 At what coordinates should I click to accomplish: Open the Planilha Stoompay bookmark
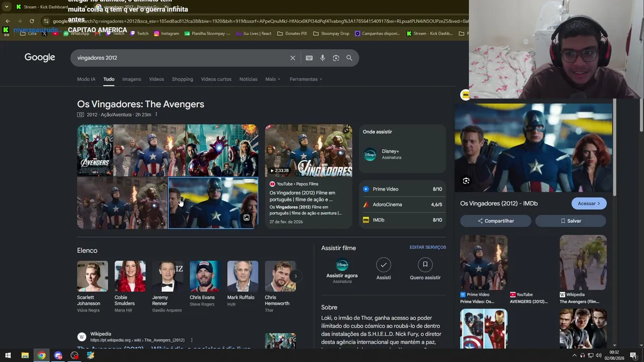point(207,34)
